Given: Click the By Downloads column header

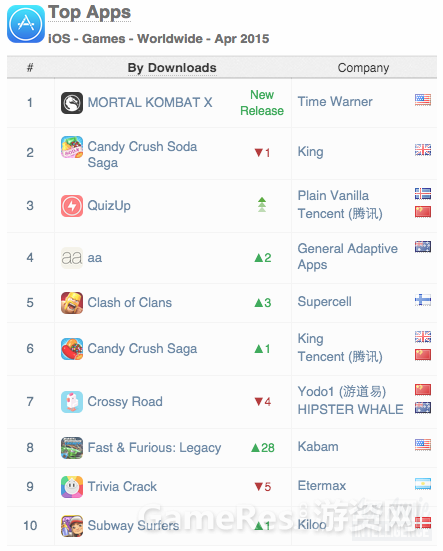Looking at the screenshot, I should pyautogui.click(x=172, y=68).
